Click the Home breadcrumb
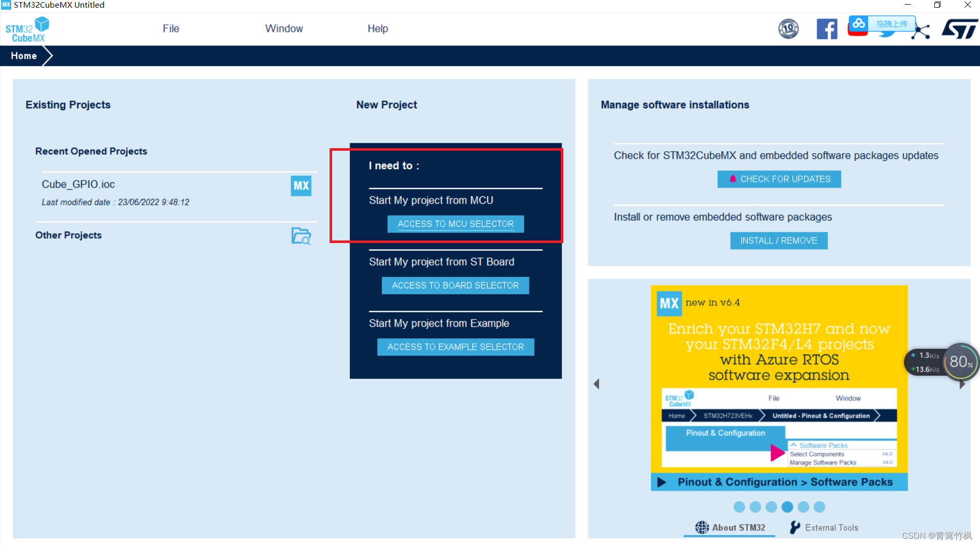This screenshot has height=545, width=980. pyautogui.click(x=24, y=56)
